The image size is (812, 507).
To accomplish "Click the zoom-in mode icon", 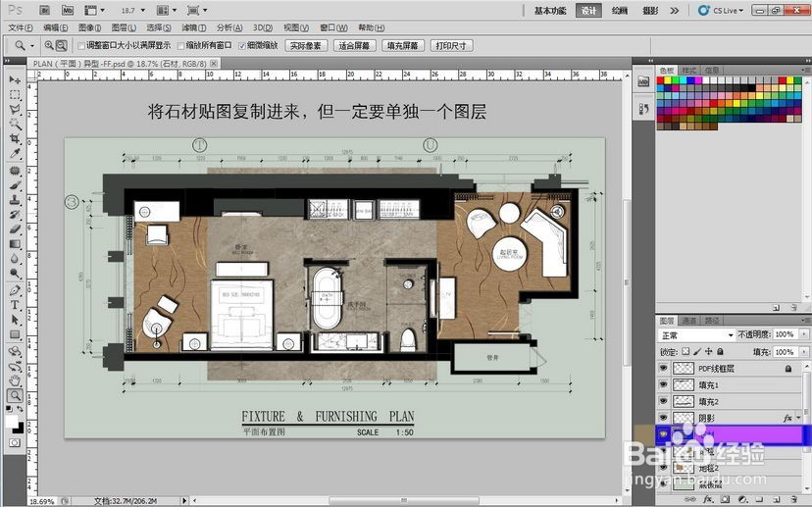I will point(49,45).
